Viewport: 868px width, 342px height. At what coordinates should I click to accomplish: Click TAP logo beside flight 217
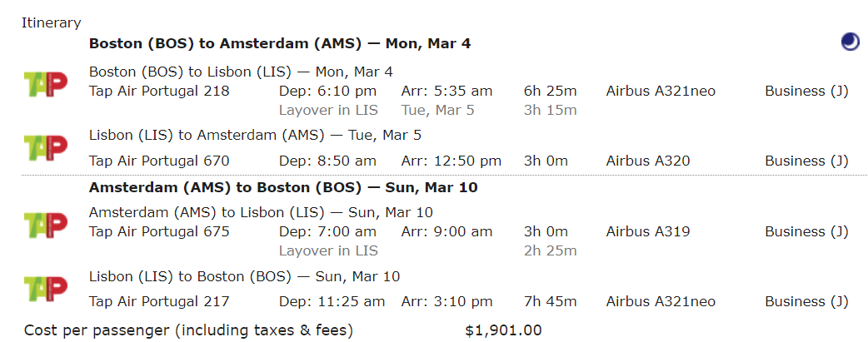click(45, 288)
